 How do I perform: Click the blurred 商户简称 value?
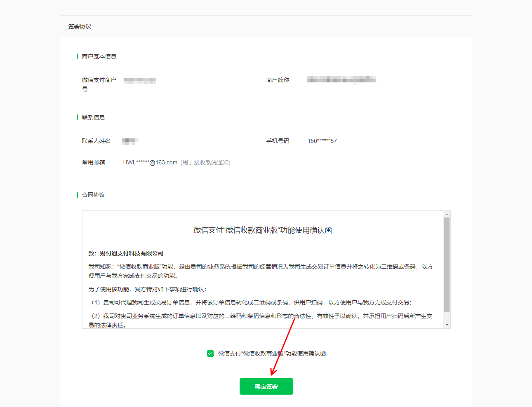pos(341,80)
